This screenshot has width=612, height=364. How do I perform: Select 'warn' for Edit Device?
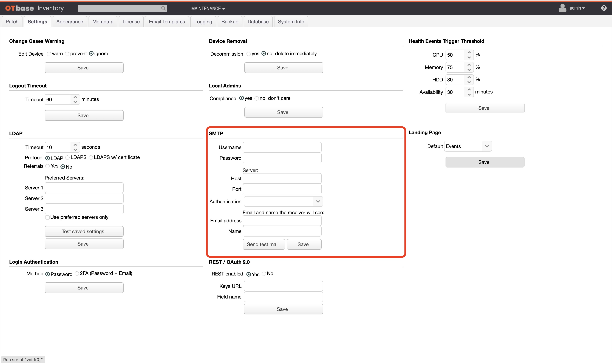pos(49,54)
